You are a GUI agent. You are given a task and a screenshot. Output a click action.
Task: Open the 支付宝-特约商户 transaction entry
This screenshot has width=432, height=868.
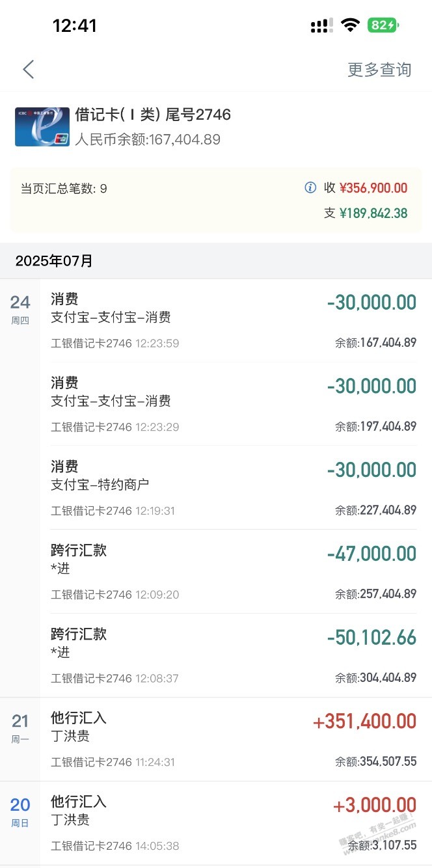click(x=234, y=488)
